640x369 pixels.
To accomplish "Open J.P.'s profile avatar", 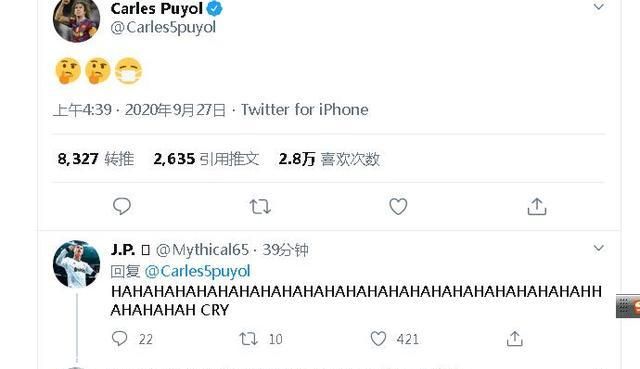I will 76,264.
